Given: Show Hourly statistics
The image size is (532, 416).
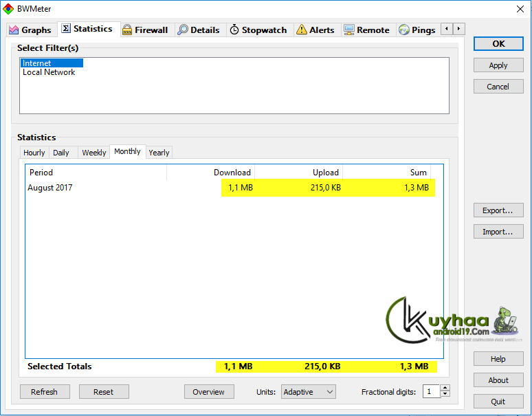Looking at the screenshot, I should point(34,153).
